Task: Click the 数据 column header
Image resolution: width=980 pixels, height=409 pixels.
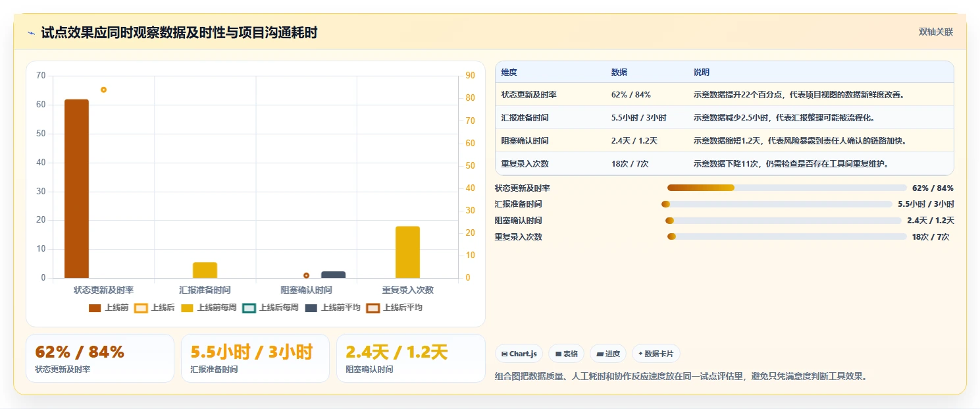Action: 619,72
